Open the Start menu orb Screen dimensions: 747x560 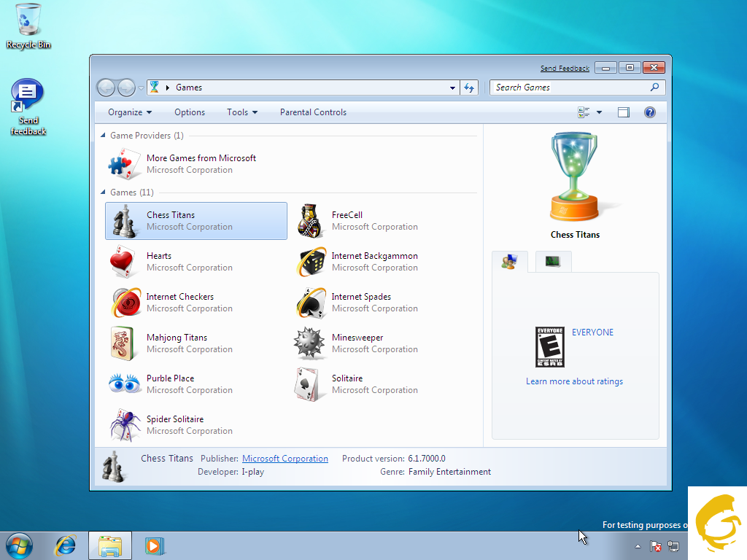19,545
